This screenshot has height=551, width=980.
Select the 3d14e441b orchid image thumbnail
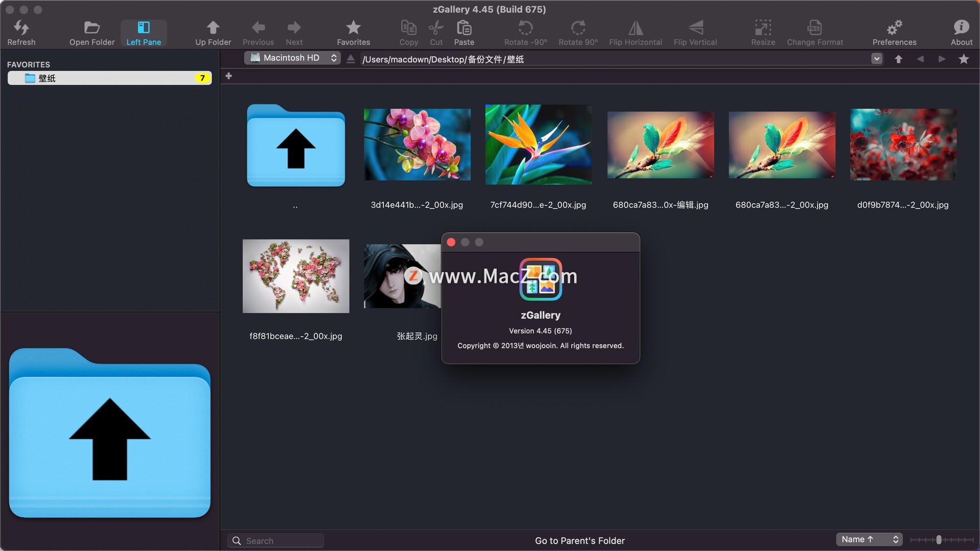[417, 145]
